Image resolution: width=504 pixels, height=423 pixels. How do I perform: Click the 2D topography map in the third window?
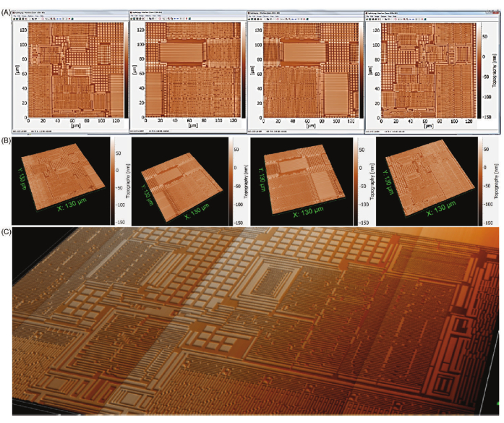click(x=311, y=70)
